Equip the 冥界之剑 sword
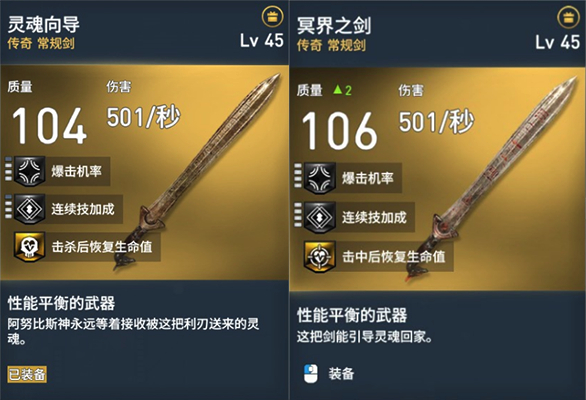586x400 pixels. [341, 373]
